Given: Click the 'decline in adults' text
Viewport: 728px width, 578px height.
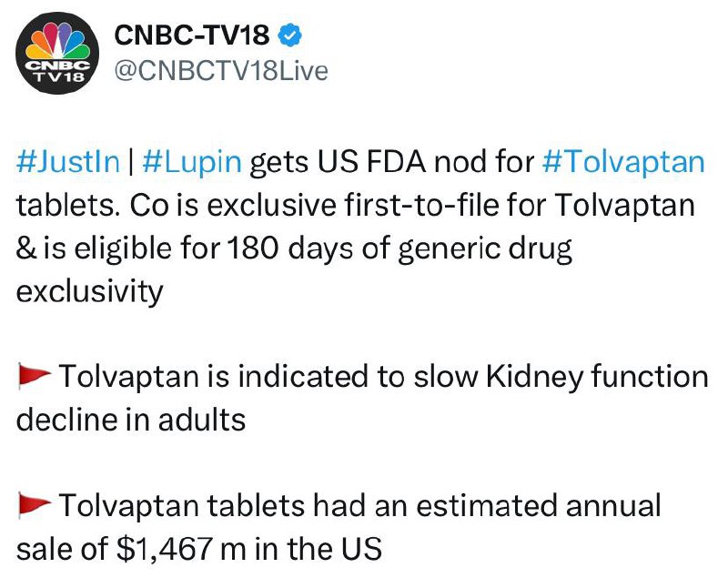Looking at the screenshot, I should (131, 420).
